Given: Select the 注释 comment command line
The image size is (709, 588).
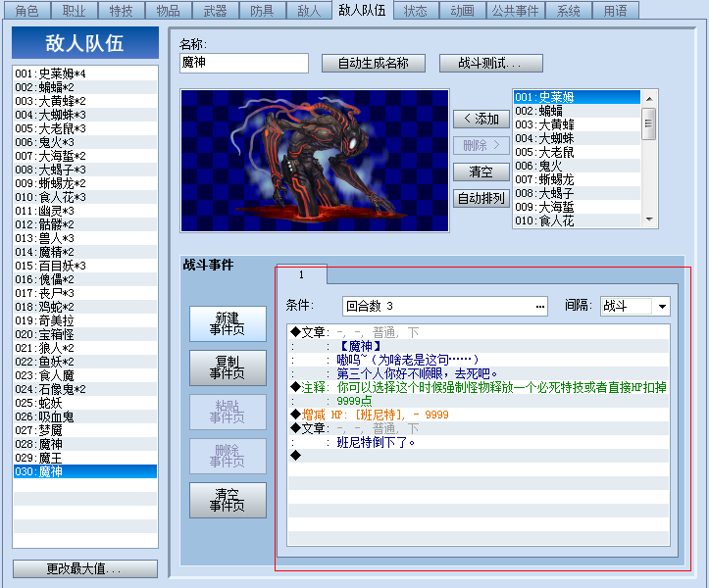Looking at the screenshot, I should 479,387.
